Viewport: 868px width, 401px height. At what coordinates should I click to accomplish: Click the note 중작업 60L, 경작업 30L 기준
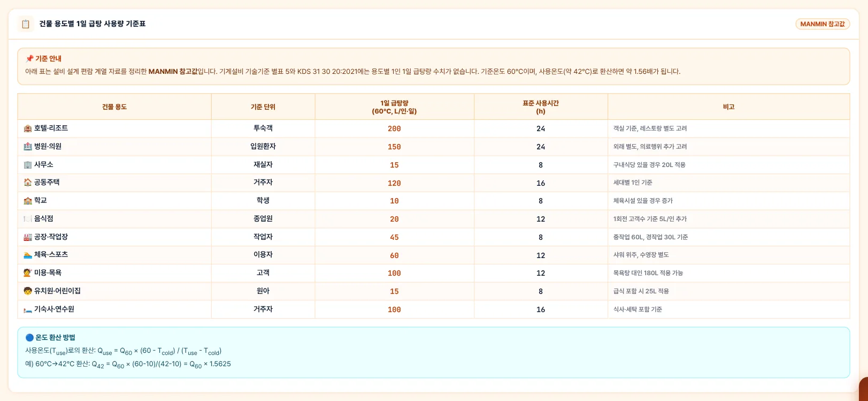(651, 237)
